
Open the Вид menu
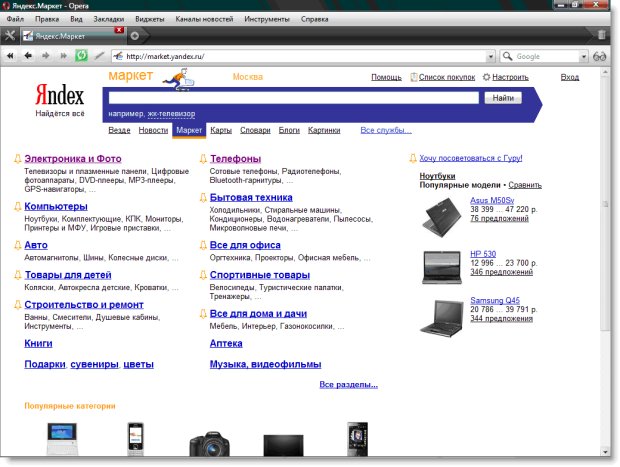(76, 19)
